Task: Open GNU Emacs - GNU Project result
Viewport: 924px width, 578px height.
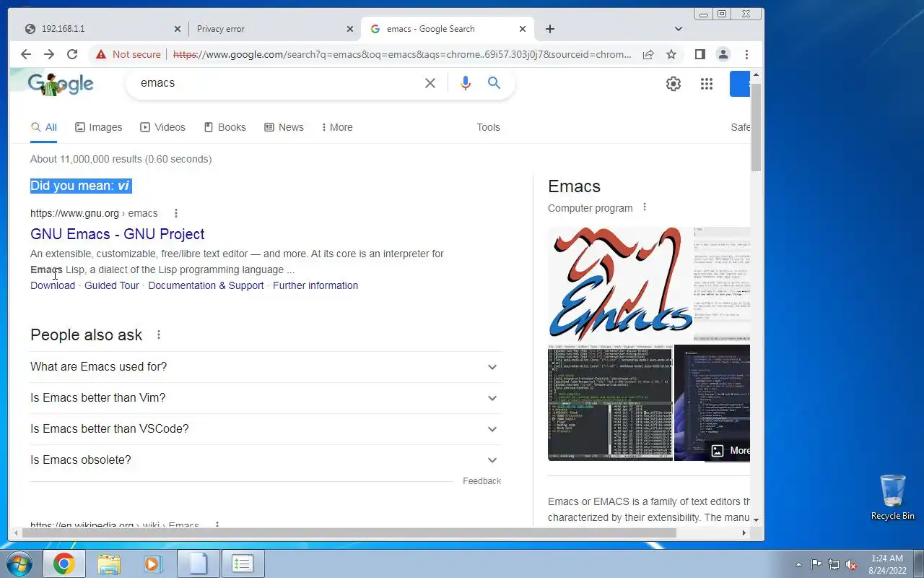Action: tap(118, 234)
